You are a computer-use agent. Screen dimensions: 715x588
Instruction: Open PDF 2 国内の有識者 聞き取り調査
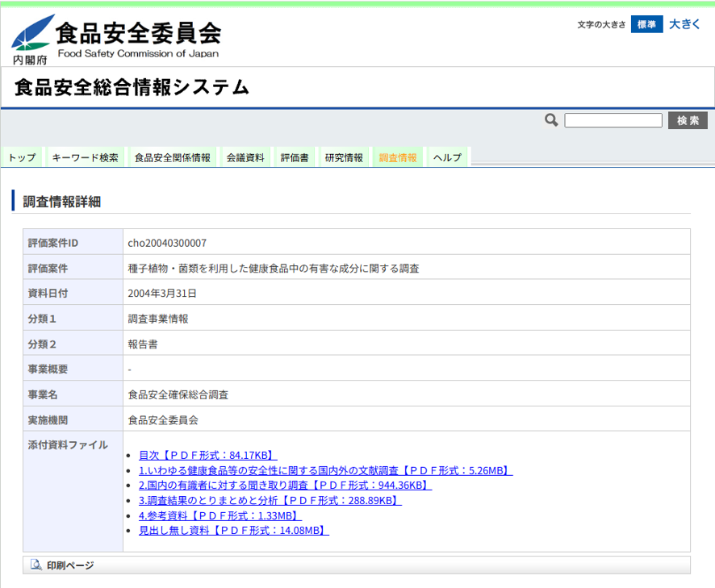[285, 486]
